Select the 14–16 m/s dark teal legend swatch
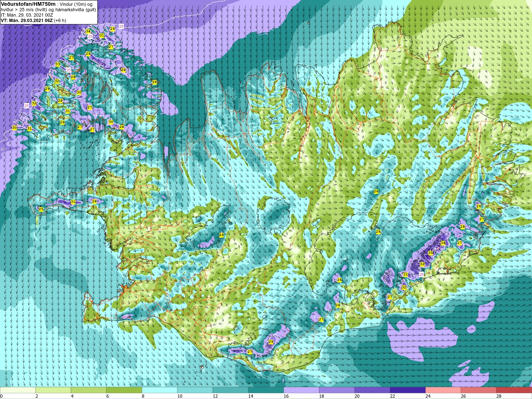The image size is (532, 399). [266, 390]
